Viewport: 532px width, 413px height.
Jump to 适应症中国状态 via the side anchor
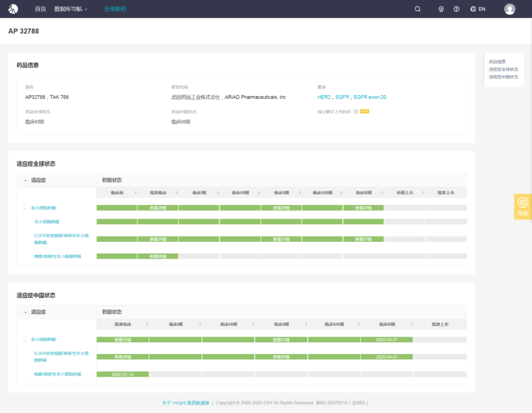tap(503, 77)
